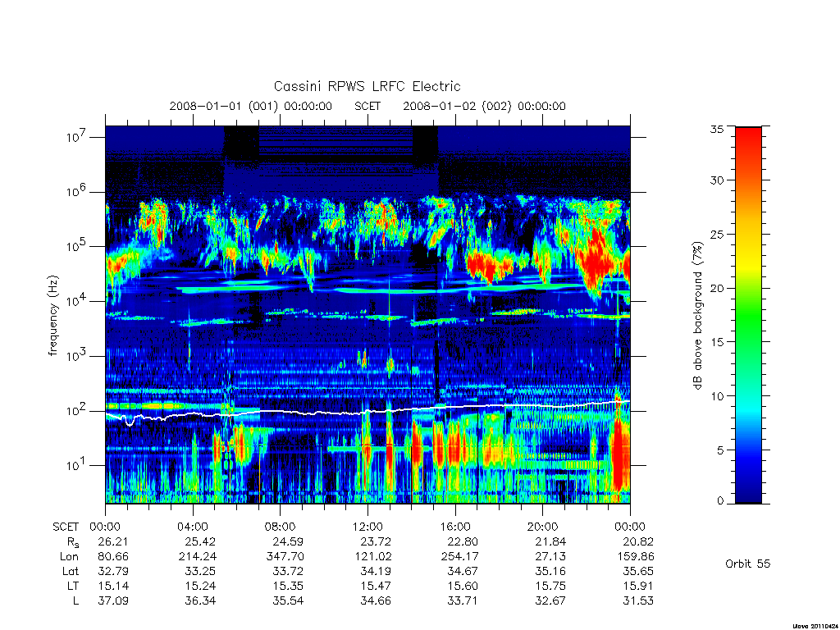
Task: Click the 20:00 time axis label
Action: point(542,527)
